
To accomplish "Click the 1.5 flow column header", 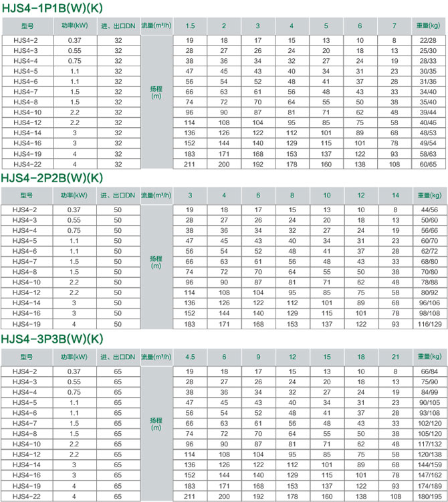I will (x=190, y=26).
